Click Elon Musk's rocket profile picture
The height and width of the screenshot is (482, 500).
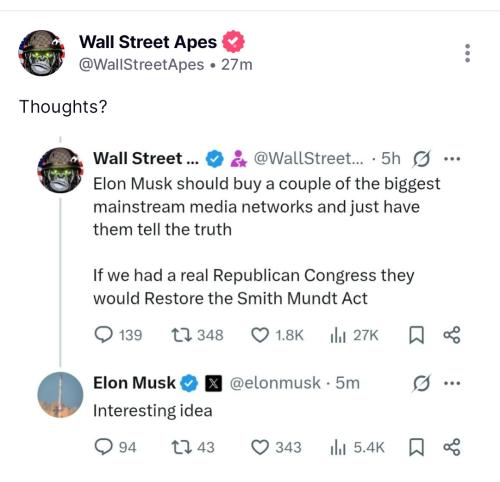[x=60, y=395]
